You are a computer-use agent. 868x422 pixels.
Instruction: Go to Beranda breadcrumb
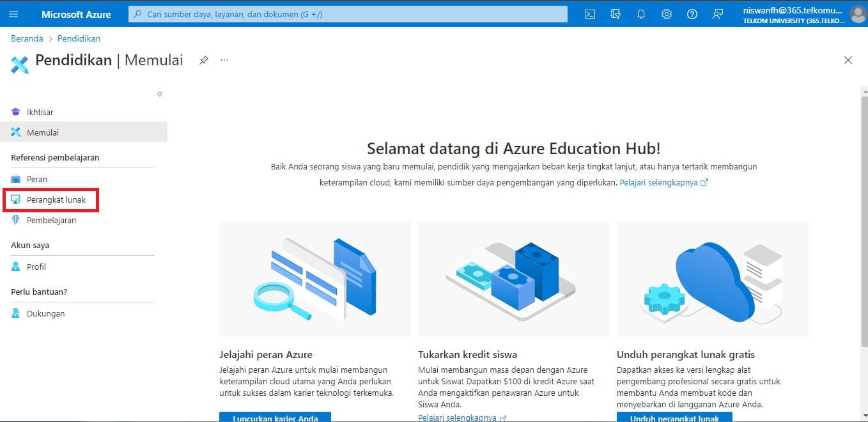pyautogui.click(x=27, y=38)
